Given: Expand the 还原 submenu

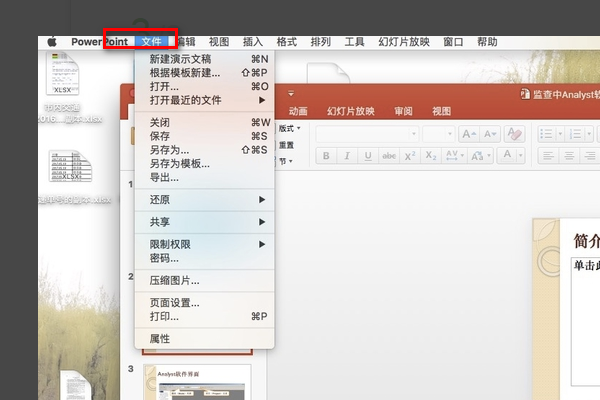Looking at the screenshot, I should pyautogui.click(x=205, y=199).
